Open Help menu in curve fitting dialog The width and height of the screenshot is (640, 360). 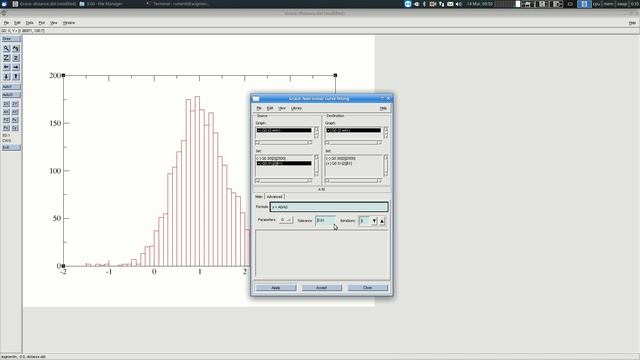click(x=383, y=108)
